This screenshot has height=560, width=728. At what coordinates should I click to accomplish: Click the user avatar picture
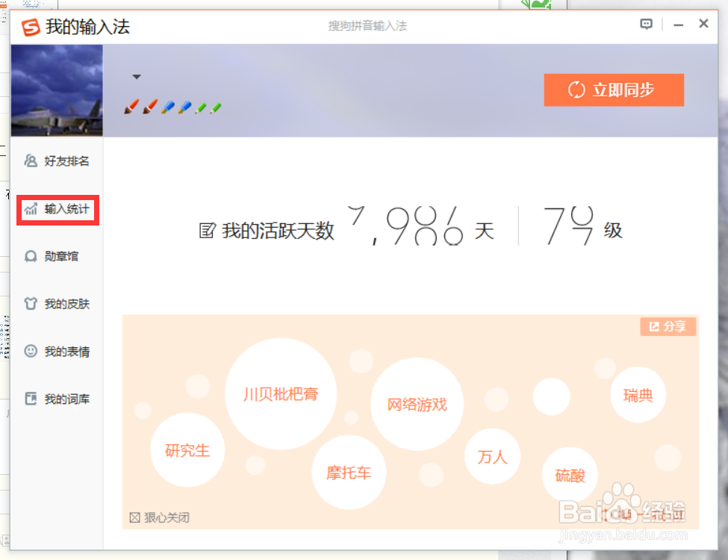coord(57,90)
